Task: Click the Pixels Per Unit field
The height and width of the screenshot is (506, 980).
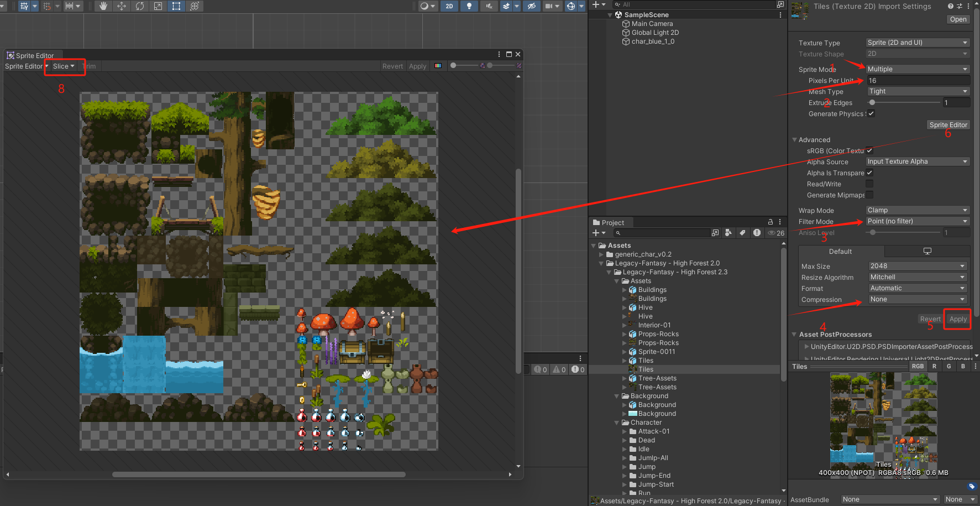Action: pyautogui.click(x=918, y=80)
